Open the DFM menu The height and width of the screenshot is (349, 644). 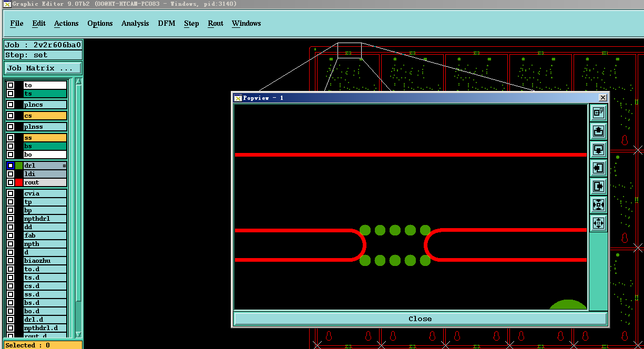[167, 23]
